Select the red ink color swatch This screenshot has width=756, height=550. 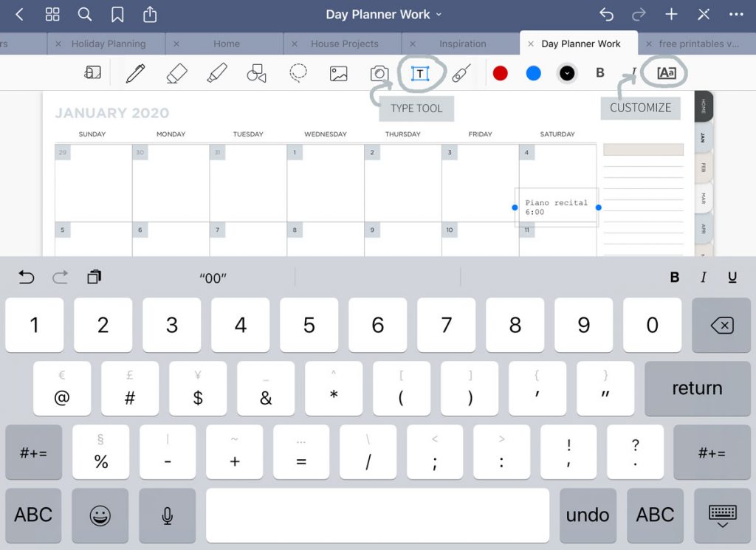click(500, 73)
